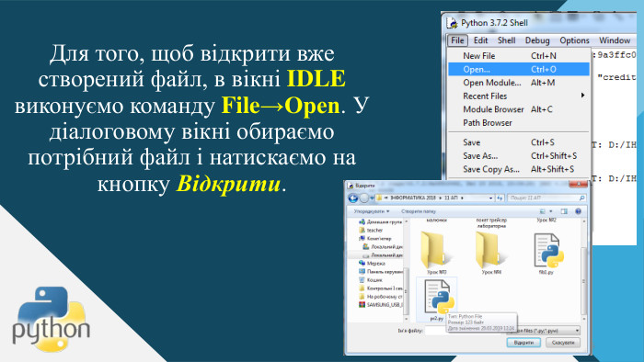
Task: Click the help icon in dialog
Action: click(579, 211)
